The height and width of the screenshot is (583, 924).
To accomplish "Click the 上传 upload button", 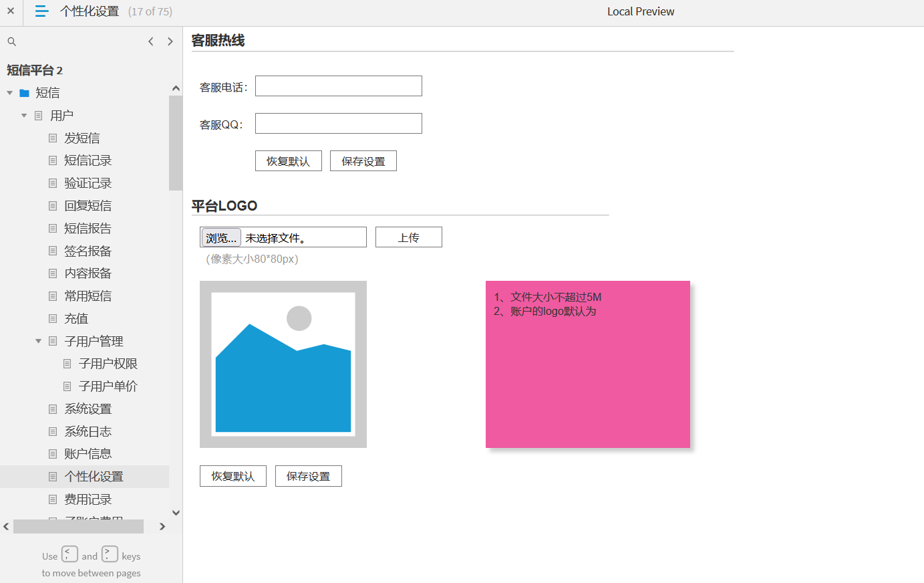I will pyautogui.click(x=409, y=237).
